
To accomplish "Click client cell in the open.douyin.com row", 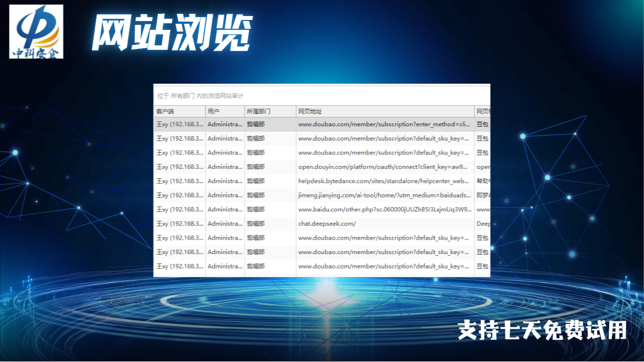I will 180,167.
